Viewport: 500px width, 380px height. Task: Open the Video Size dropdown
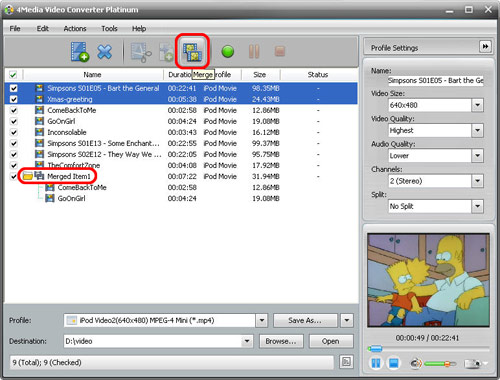pos(477,105)
